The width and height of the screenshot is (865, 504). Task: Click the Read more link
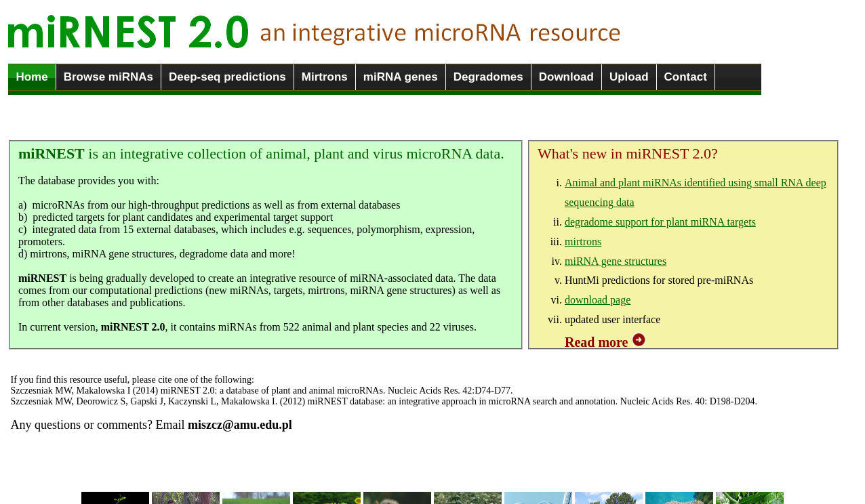pos(597,342)
